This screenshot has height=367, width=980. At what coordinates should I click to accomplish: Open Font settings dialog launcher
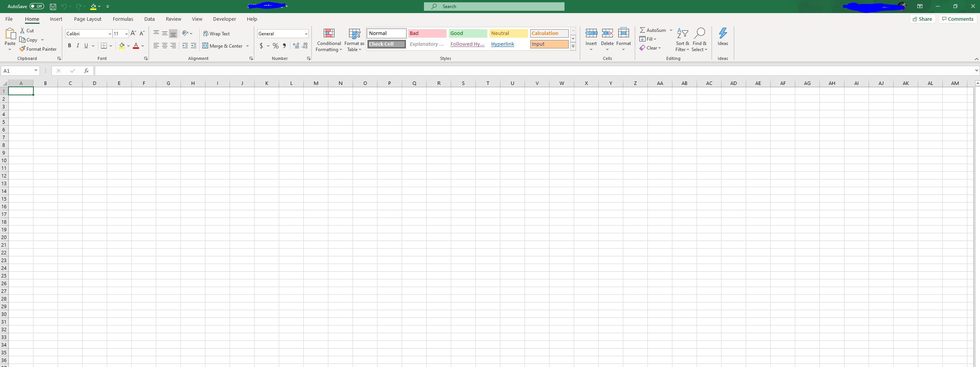146,58
